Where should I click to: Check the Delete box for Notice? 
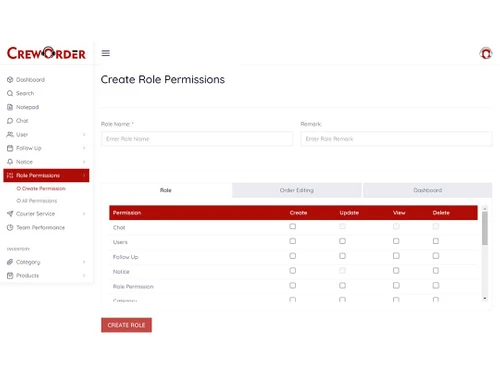(x=436, y=271)
